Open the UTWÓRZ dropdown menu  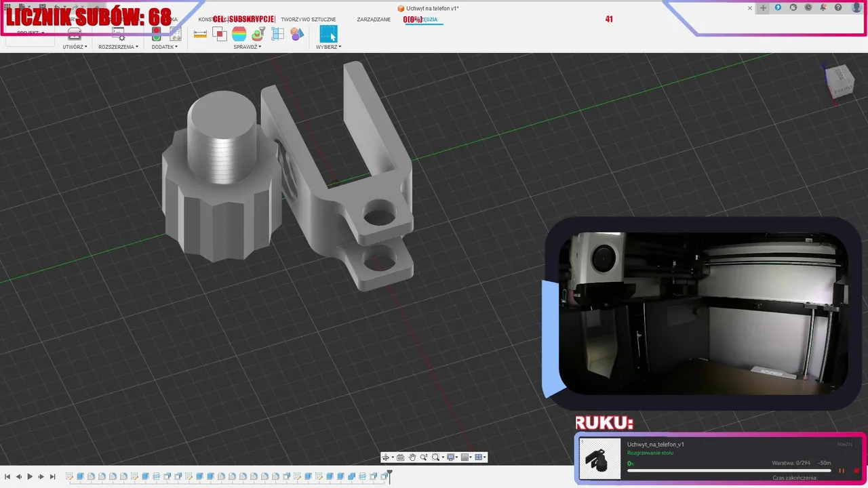point(75,47)
